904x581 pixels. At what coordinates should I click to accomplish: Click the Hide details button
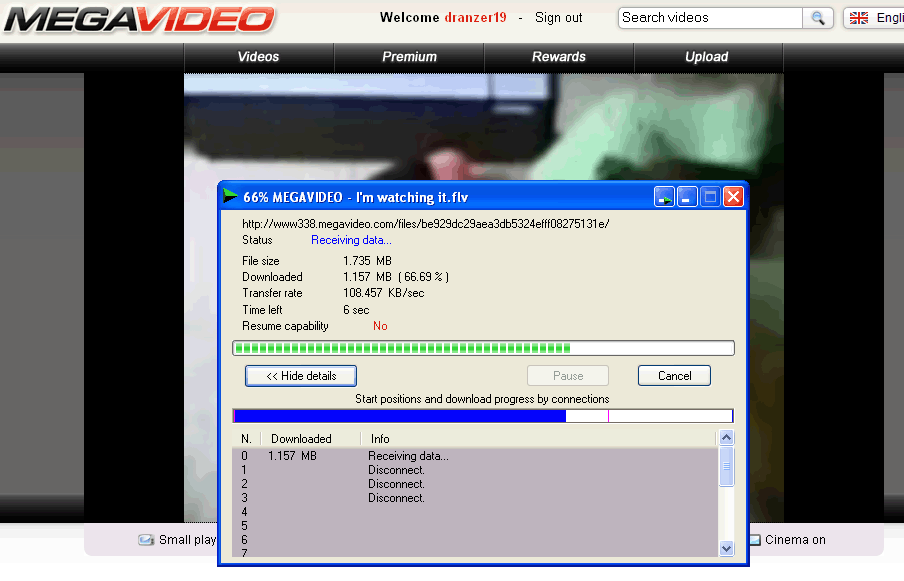coord(301,376)
